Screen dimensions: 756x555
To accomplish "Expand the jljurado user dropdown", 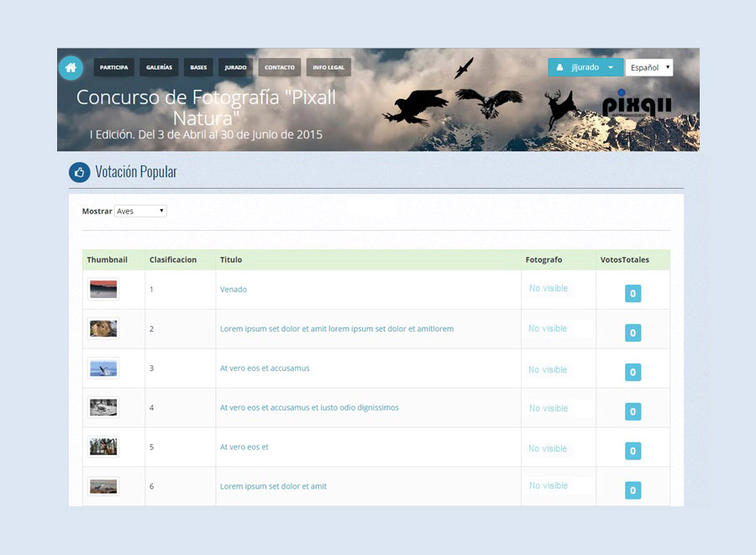I will [585, 67].
